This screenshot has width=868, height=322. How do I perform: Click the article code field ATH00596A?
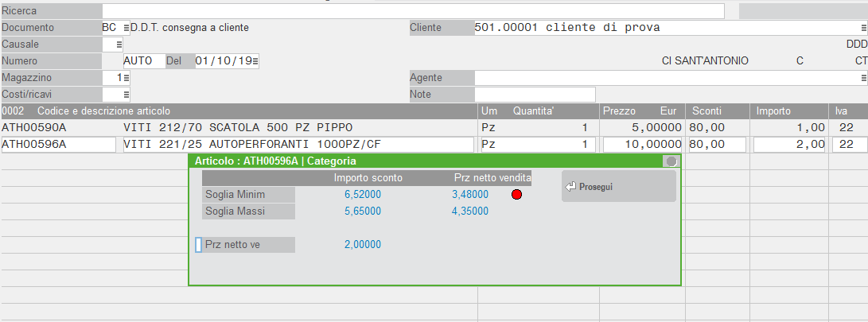coord(58,145)
